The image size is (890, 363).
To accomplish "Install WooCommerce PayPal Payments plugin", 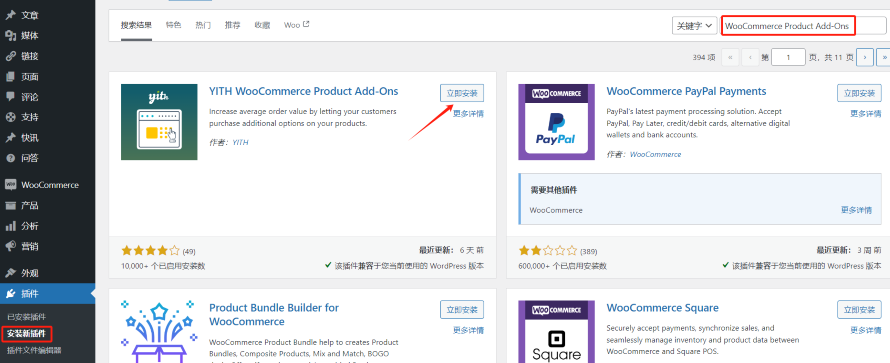I will click(x=859, y=93).
